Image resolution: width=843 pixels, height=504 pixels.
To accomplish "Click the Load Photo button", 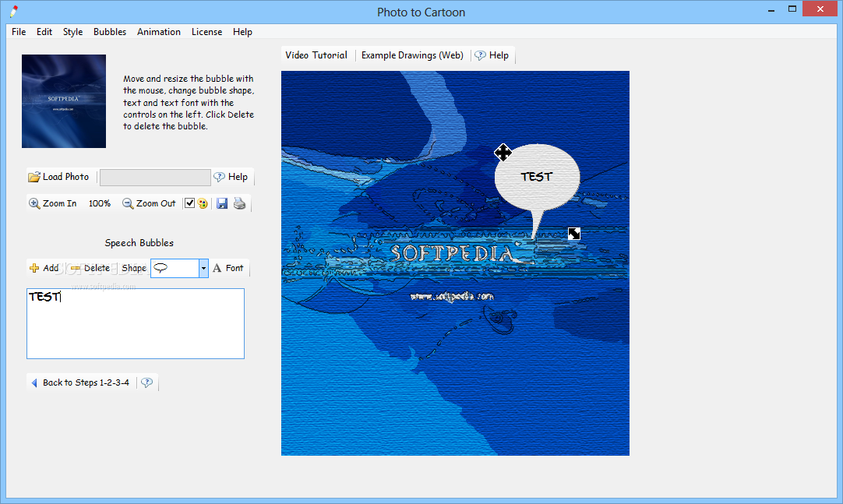I will (x=58, y=177).
